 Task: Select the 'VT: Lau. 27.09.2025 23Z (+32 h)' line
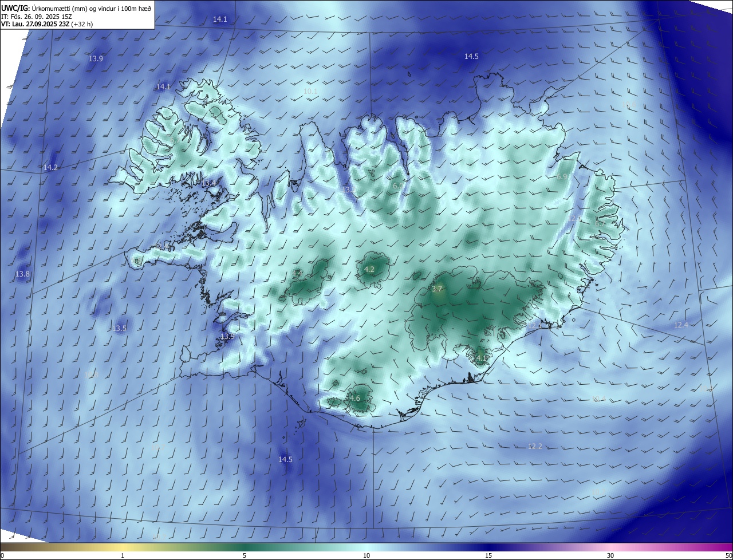[47, 25]
